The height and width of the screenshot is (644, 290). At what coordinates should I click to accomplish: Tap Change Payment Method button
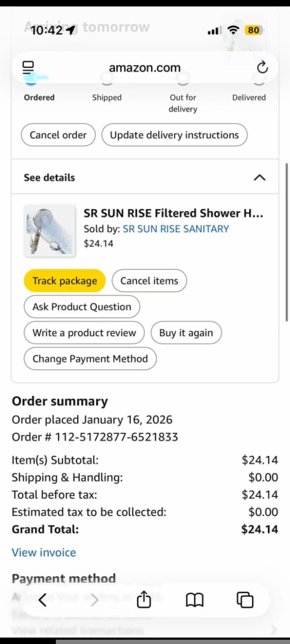(90, 359)
